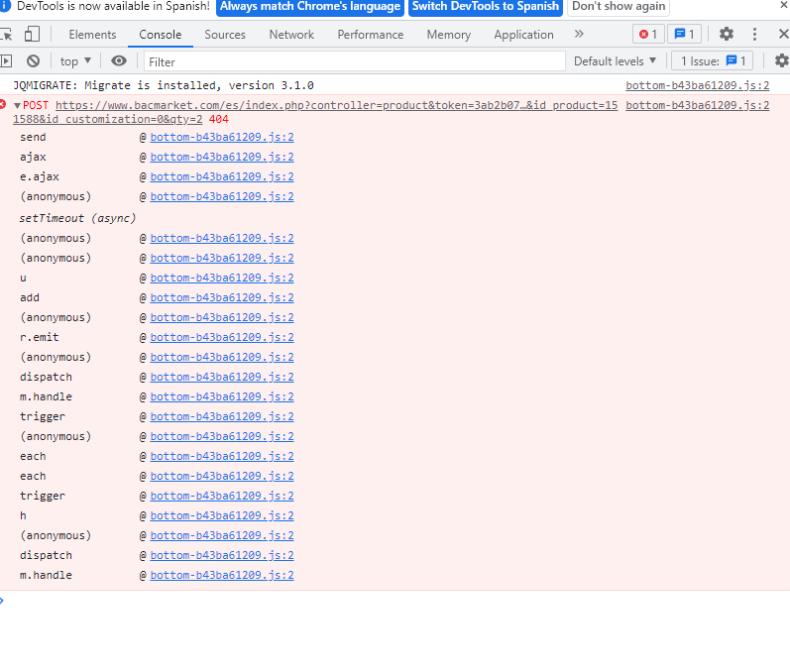Open source link right of POST error
This screenshot has height=672, width=790.
pyautogui.click(x=697, y=105)
